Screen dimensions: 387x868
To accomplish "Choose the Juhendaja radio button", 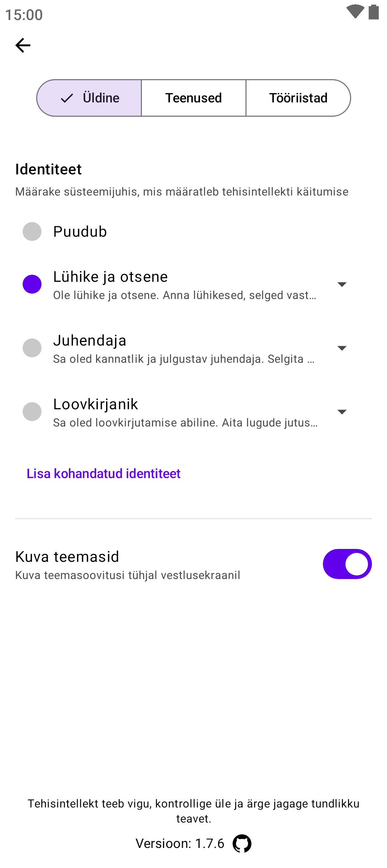I will click(32, 348).
